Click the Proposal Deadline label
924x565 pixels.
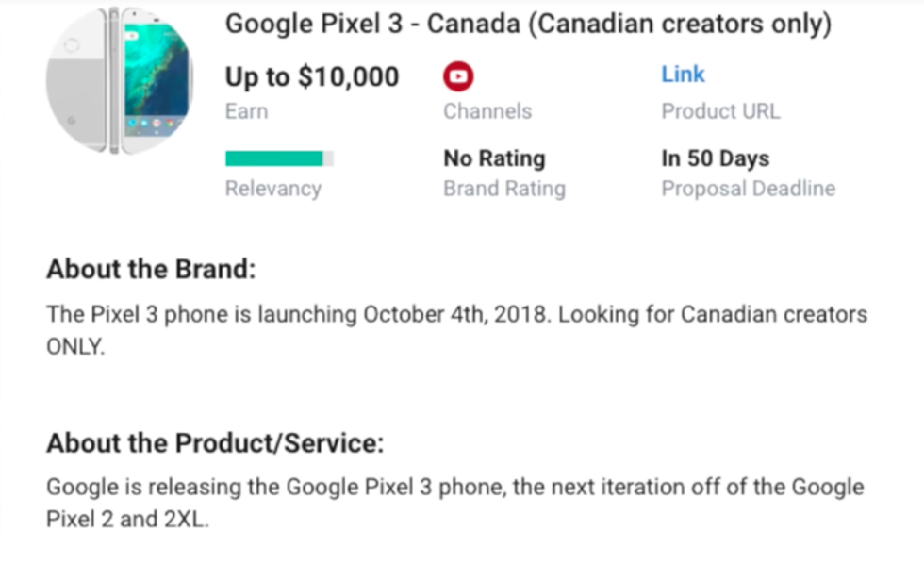[748, 189]
